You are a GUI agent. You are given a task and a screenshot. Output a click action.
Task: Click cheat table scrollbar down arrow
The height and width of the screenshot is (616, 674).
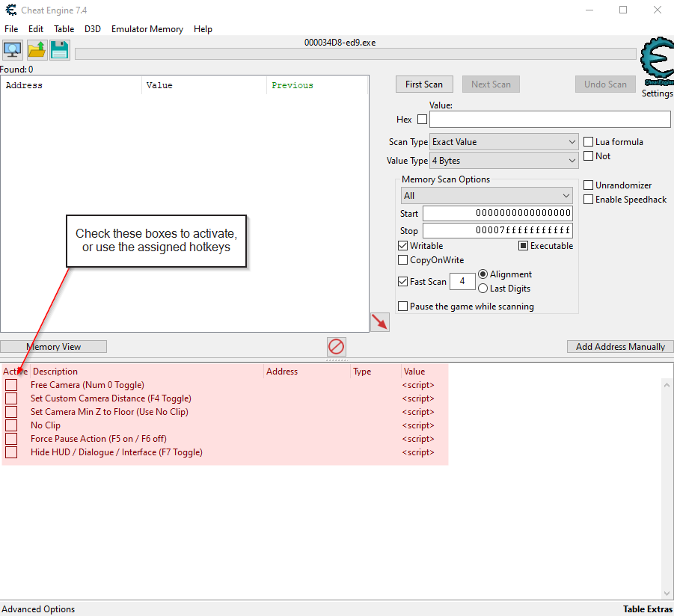tap(667, 594)
